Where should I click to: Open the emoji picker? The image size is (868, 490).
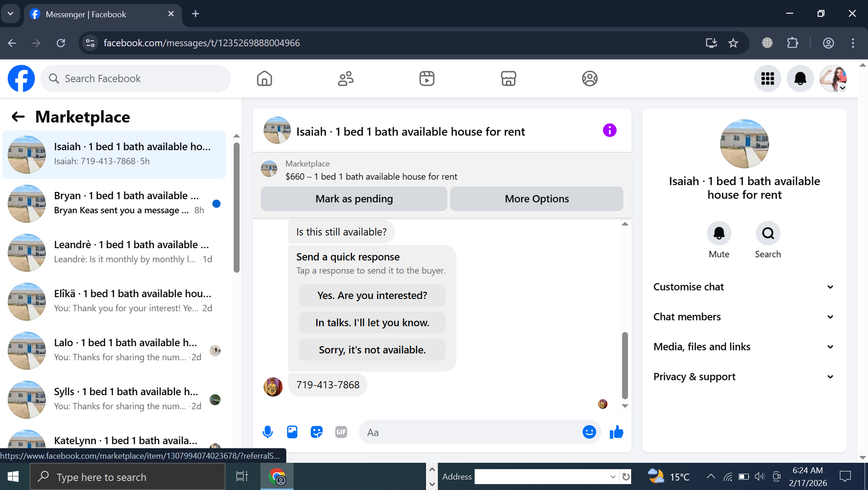click(x=589, y=432)
